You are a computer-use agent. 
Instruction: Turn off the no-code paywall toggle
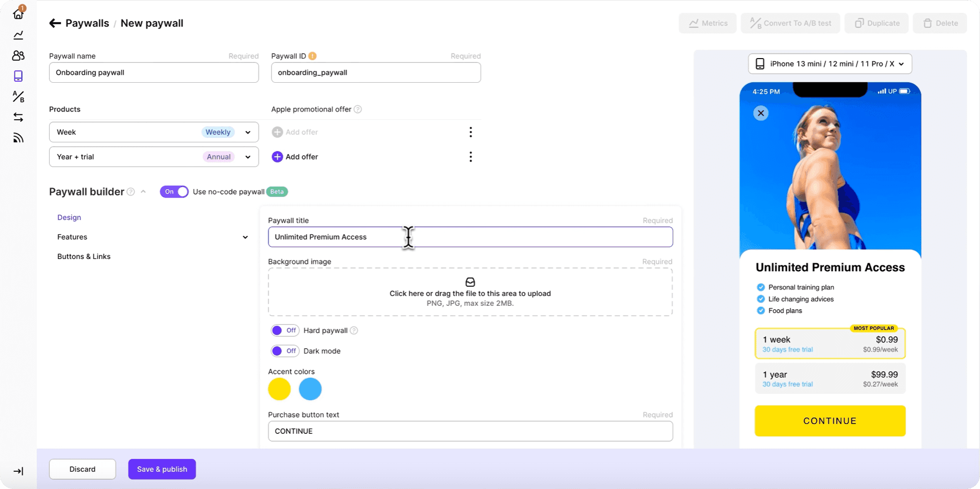coord(174,192)
